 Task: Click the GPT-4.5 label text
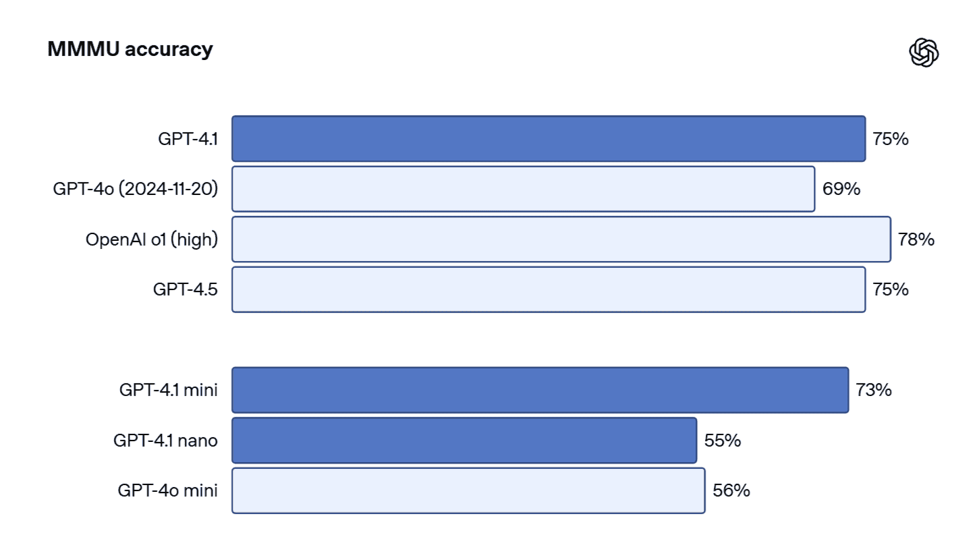(x=186, y=289)
